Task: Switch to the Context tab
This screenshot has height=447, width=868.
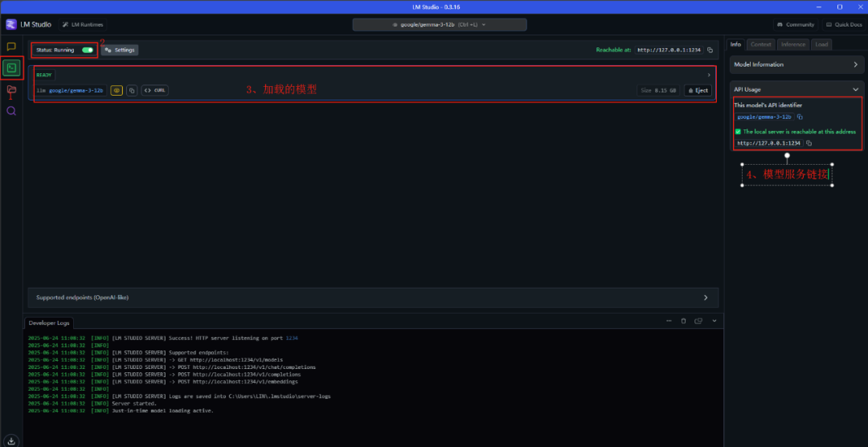Action: (x=761, y=44)
